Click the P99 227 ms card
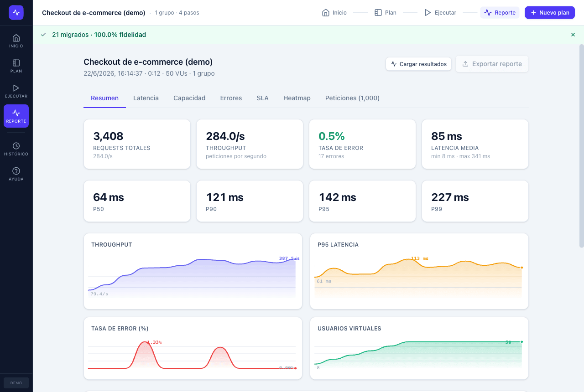 click(x=475, y=201)
